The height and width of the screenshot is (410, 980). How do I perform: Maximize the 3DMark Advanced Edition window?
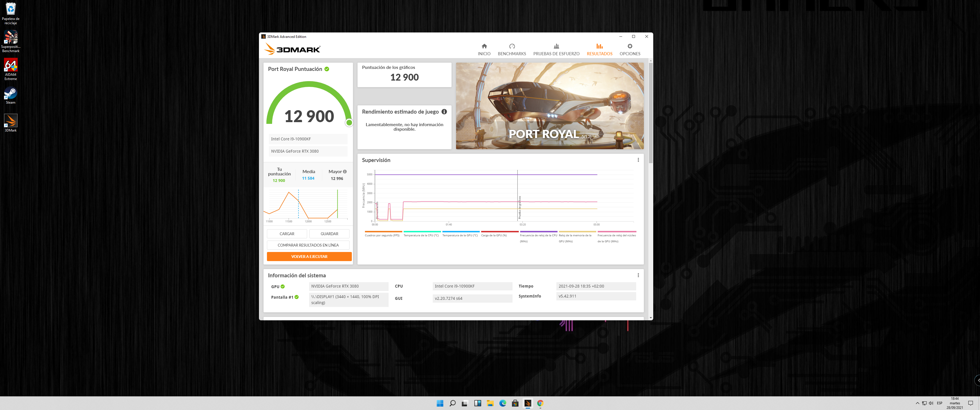tap(633, 36)
